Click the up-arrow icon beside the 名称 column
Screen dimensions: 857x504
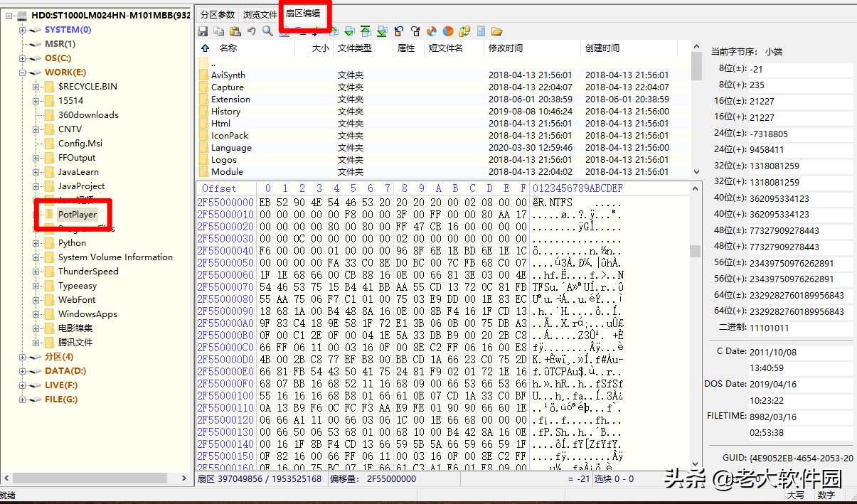[206, 48]
